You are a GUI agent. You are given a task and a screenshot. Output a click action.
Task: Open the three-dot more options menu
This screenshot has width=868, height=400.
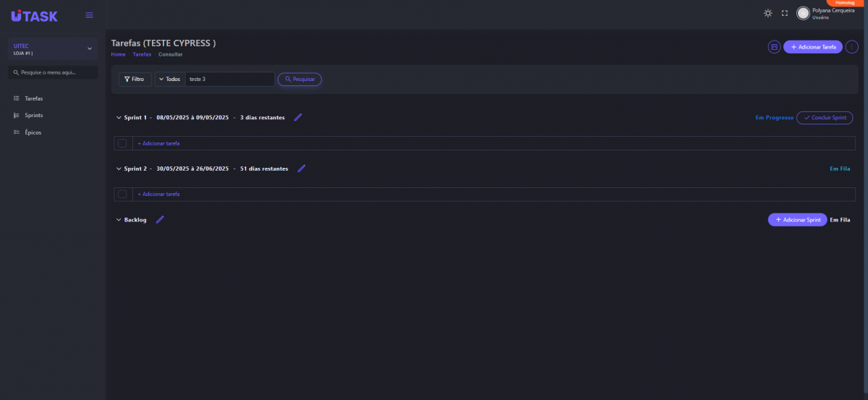(x=851, y=47)
